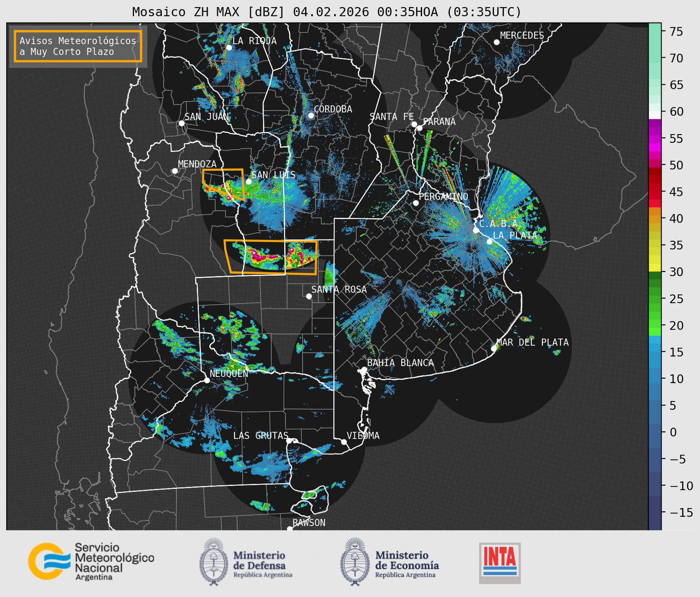
Task: Click the PARANA city label
Action: coord(439,122)
